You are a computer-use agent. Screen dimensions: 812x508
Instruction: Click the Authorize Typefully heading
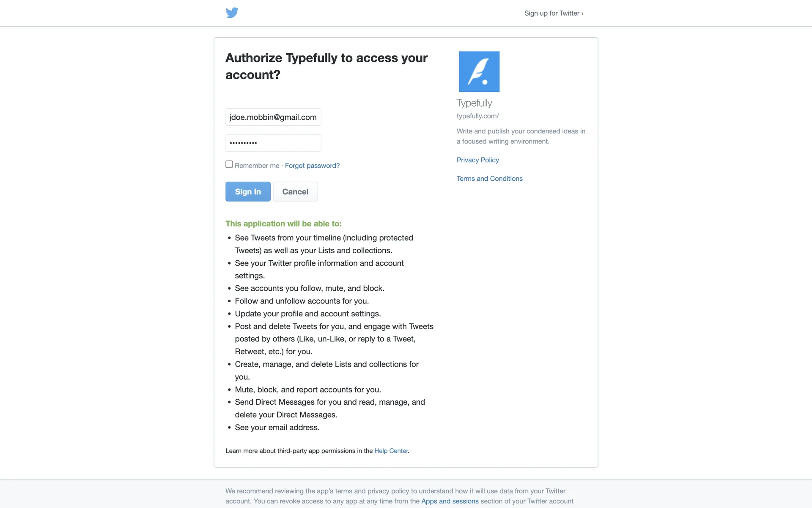(326, 66)
